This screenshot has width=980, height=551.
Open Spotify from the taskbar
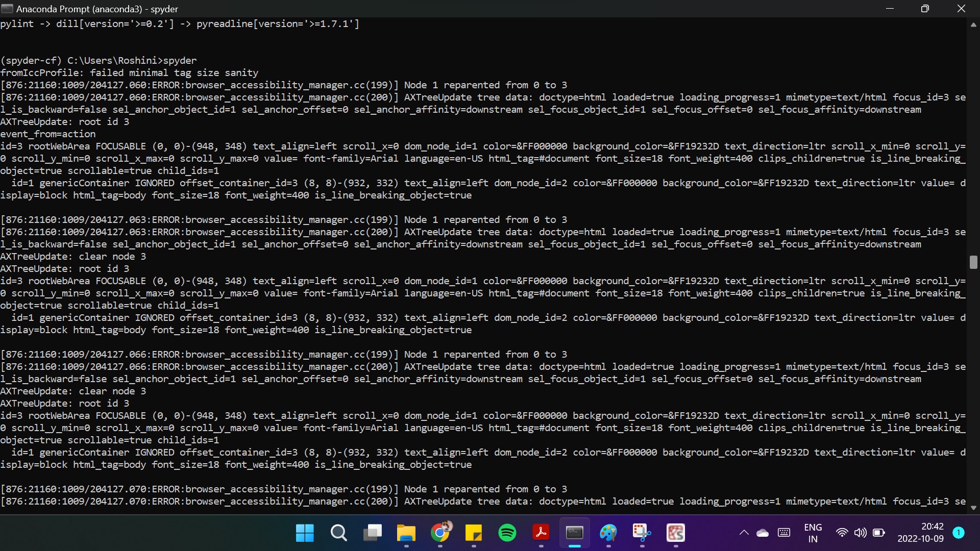507,533
